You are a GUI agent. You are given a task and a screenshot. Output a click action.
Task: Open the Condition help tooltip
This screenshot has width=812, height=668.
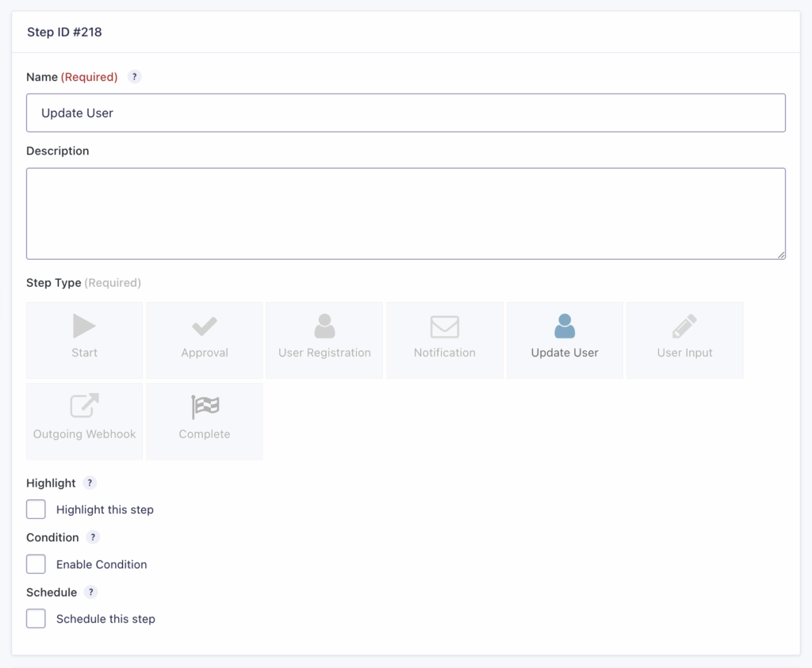[92, 537]
